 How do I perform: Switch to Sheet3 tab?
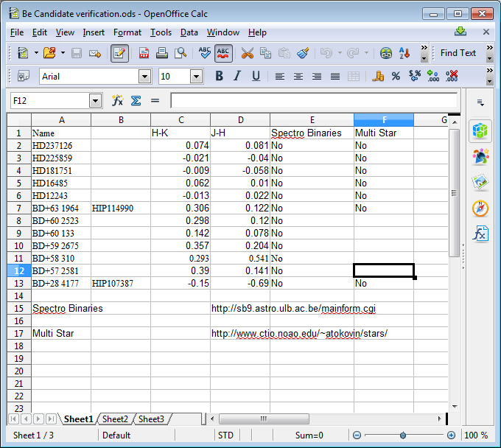coord(151,419)
